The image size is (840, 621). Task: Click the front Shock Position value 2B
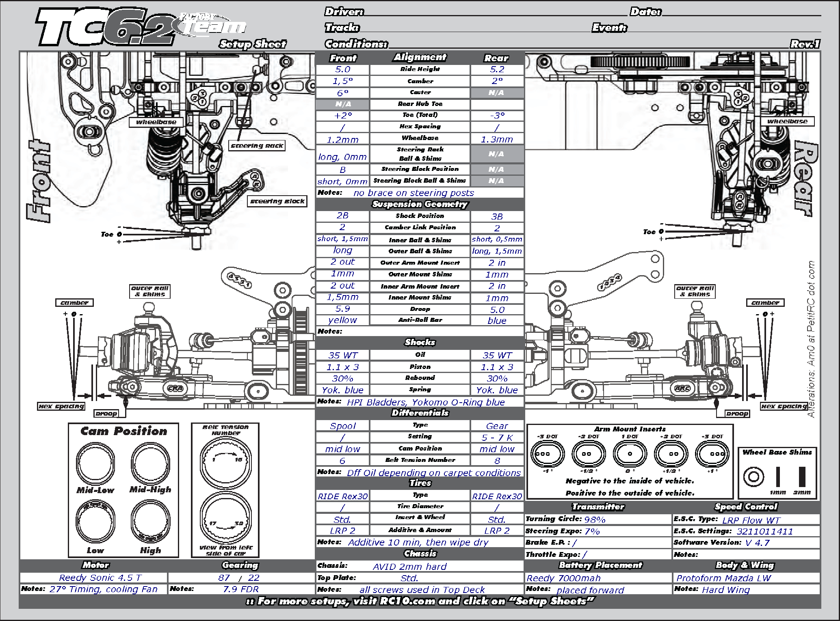342,216
